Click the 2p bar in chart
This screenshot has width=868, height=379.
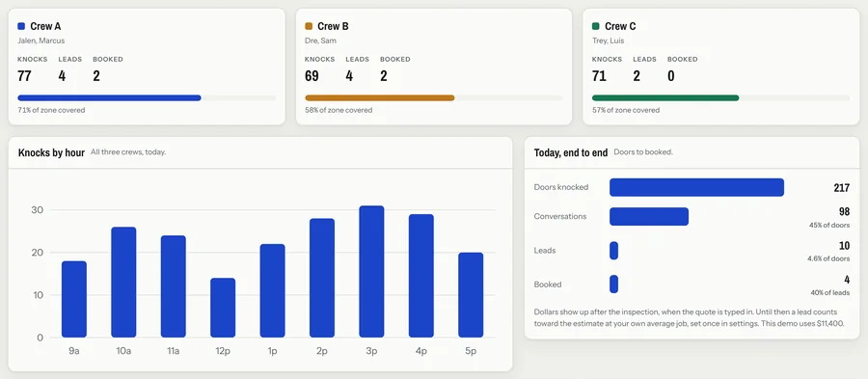tap(322, 279)
